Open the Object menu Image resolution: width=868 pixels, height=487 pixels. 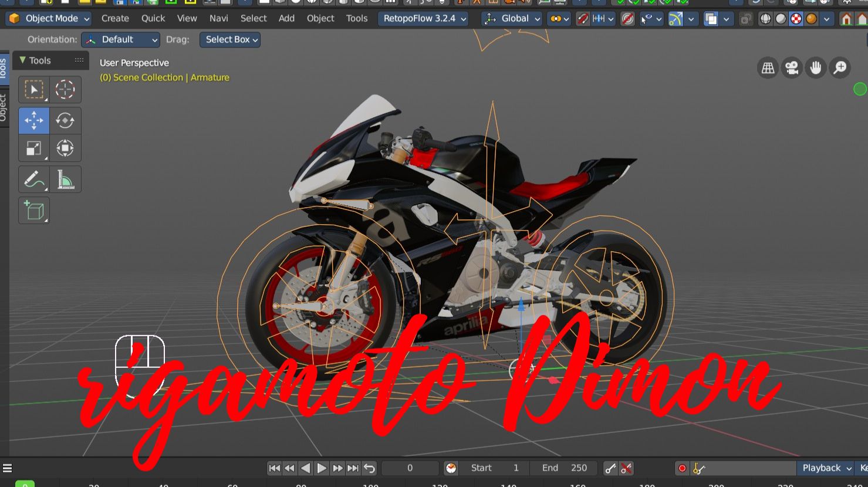coord(320,19)
